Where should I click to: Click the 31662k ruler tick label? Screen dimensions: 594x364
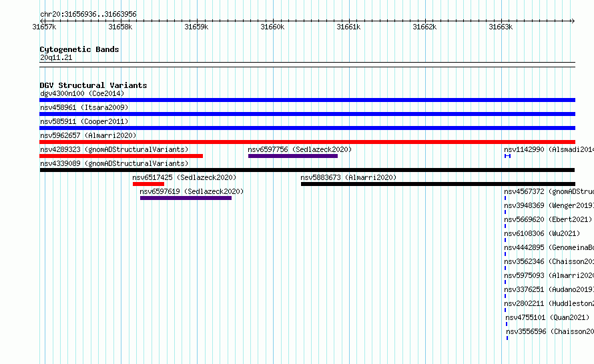pos(424,27)
